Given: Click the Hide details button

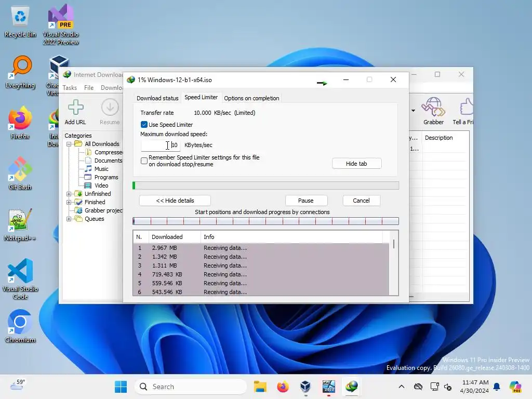Looking at the screenshot, I should pos(175,201).
